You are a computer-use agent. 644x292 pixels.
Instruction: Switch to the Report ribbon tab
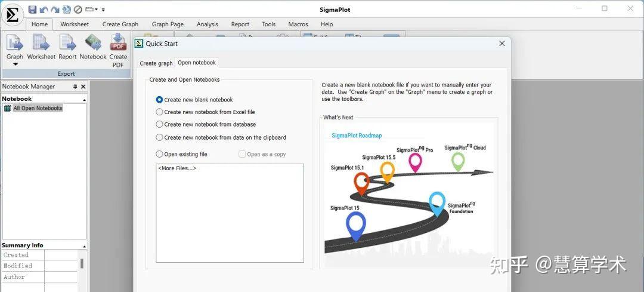click(x=240, y=24)
